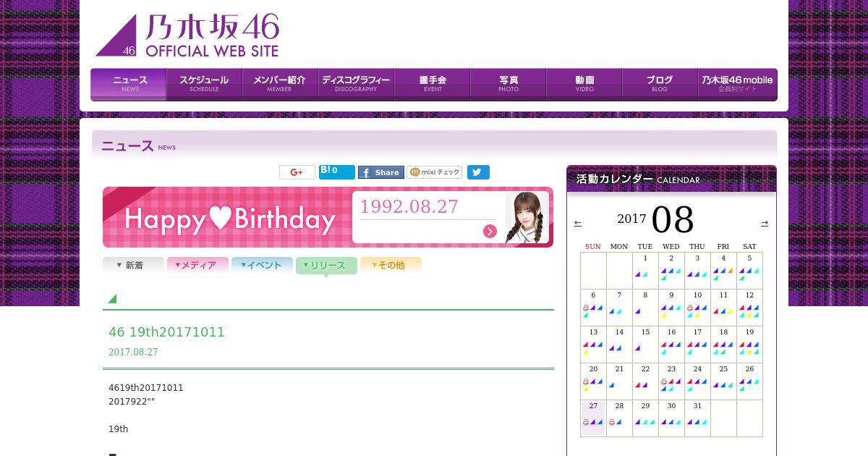Select August 9 in calendar
Viewport: 868px width, 456px height.
point(671,307)
